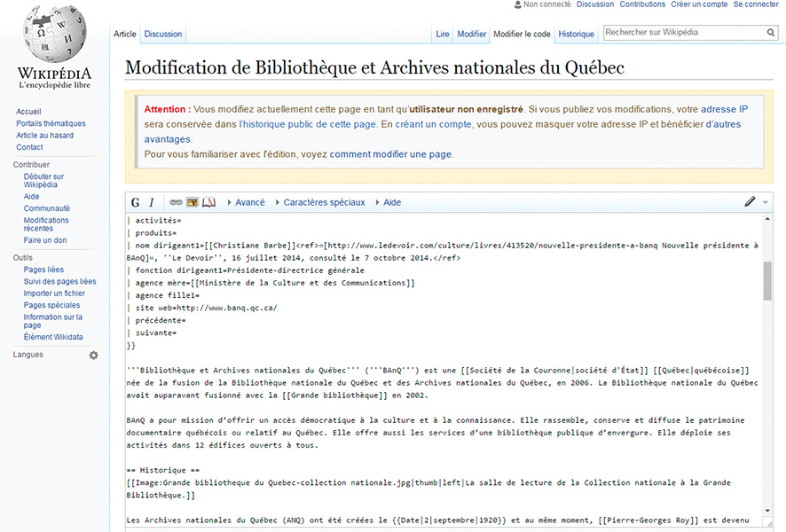Click the not-logged-in user icon

pos(518,4)
